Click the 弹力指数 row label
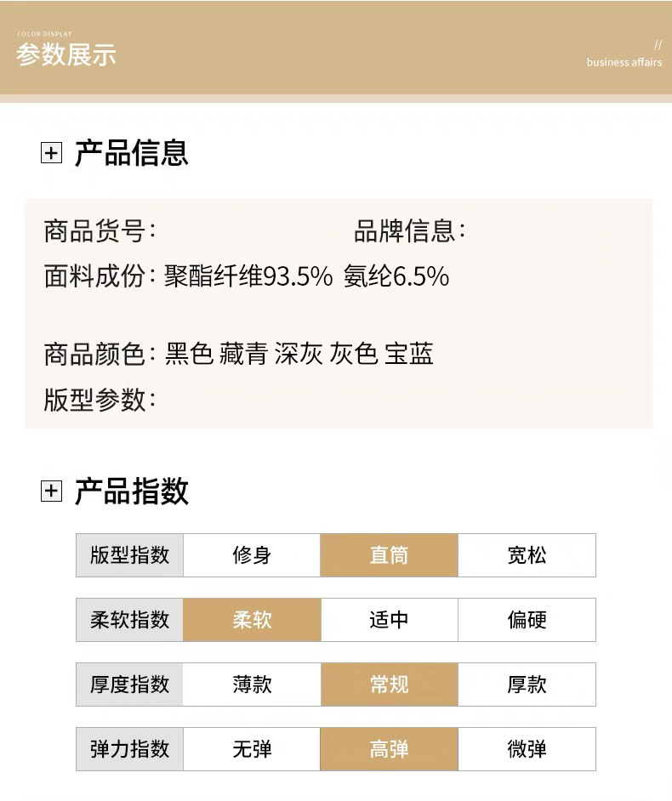 click(x=129, y=749)
